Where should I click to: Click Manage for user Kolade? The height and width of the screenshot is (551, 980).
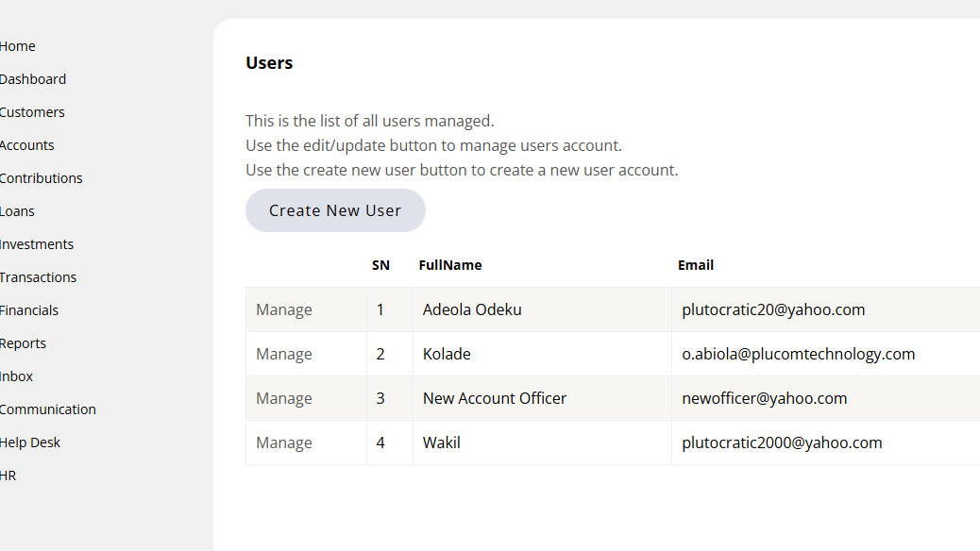284,354
